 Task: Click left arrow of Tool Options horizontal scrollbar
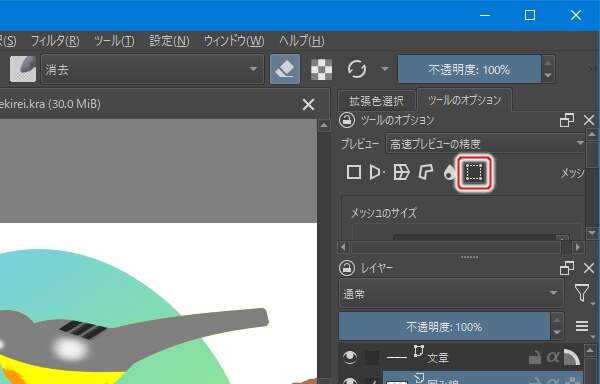click(x=343, y=247)
